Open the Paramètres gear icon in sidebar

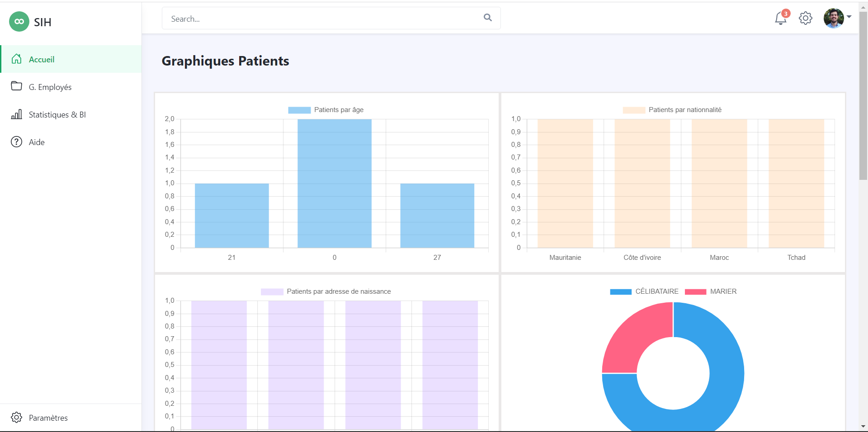pyautogui.click(x=17, y=417)
